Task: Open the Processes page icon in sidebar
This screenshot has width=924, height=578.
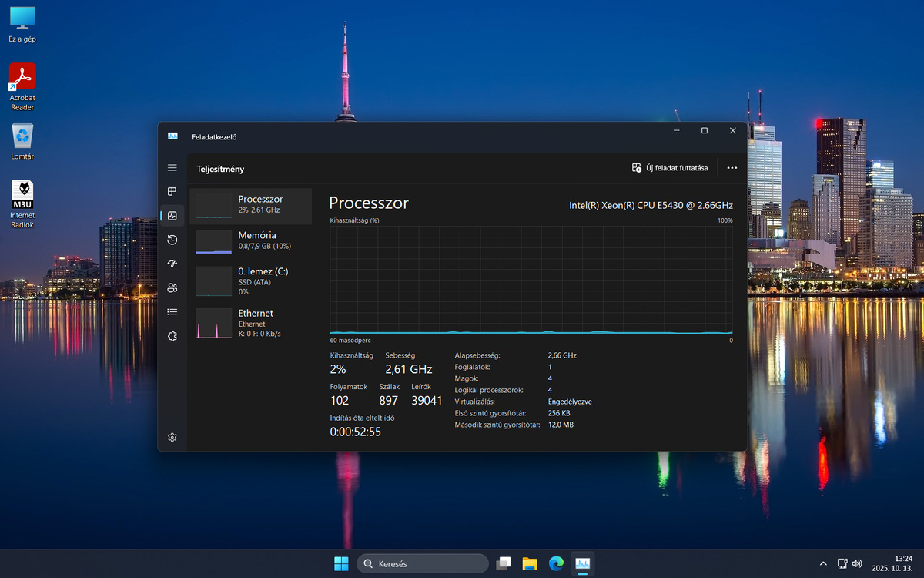Action: (x=172, y=192)
